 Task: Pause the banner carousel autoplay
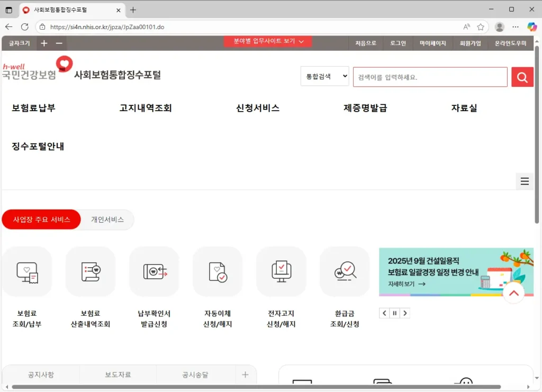pyautogui.click(x=394, y=313)
